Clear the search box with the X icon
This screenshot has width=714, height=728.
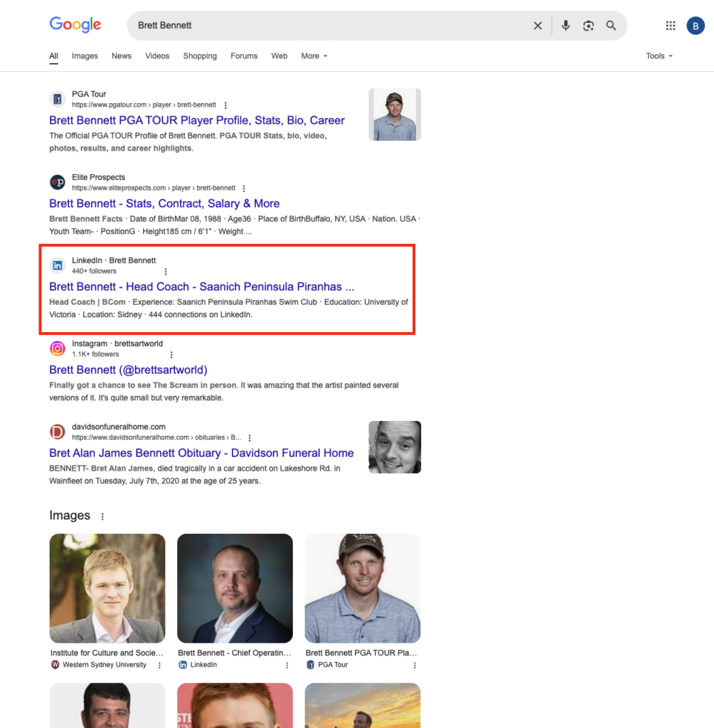pos(538,26)
